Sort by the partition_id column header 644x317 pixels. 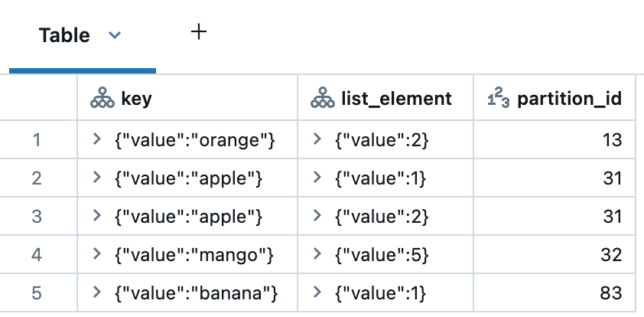(568, 99)
